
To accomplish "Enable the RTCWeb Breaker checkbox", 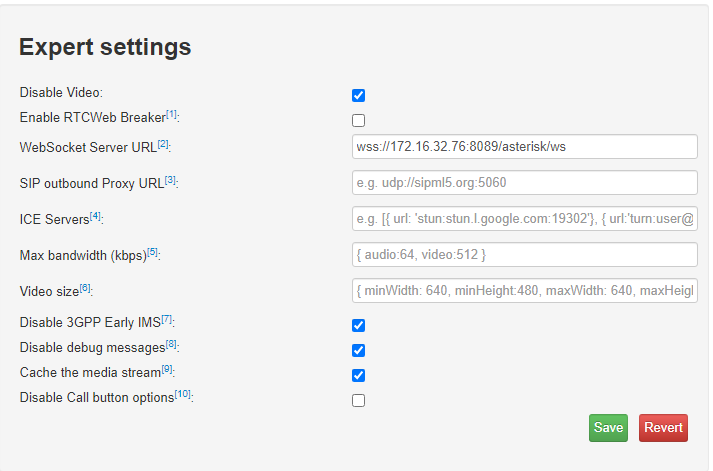I will click(358, 121).
